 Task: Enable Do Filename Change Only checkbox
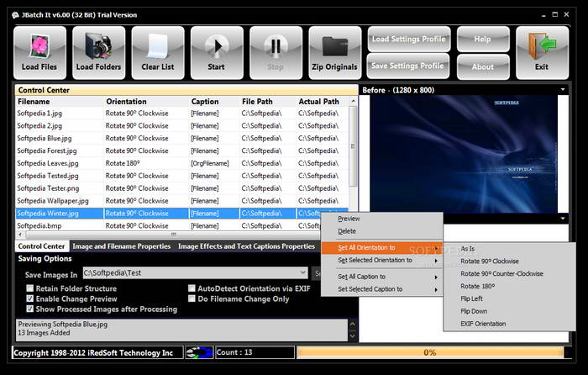[192, 298]
